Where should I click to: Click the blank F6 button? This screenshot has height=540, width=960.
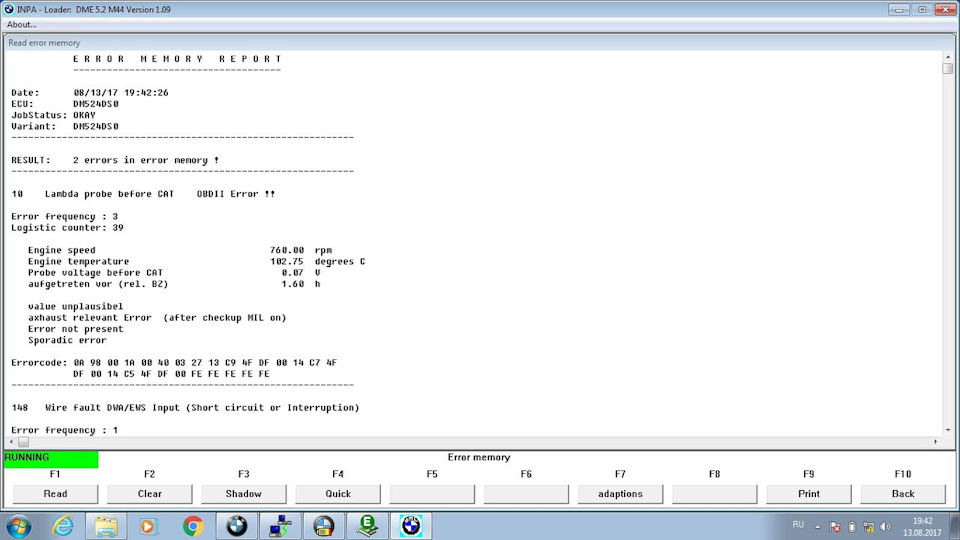point(526,493)
